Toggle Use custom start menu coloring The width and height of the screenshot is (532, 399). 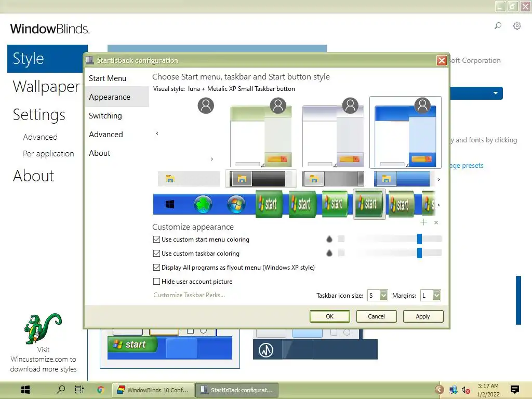156,240
